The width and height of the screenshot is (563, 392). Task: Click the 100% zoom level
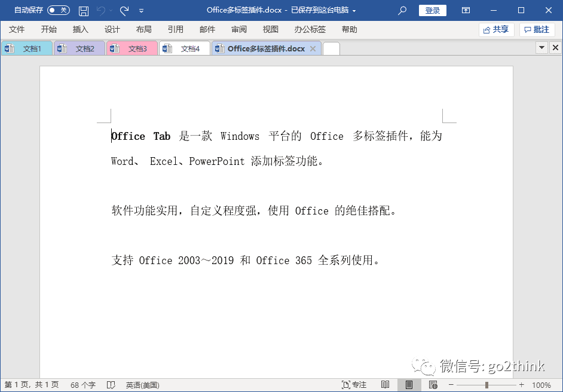pos(541,385)
